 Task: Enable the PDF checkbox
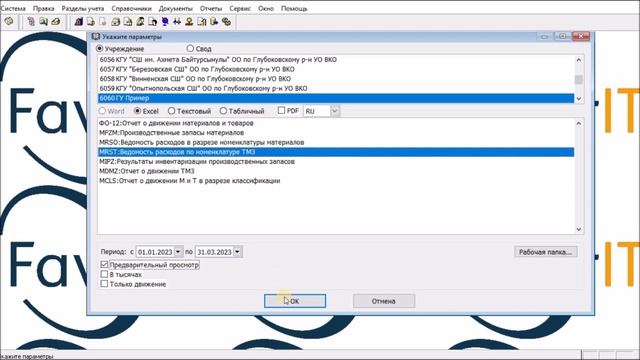tap(281, 110)
